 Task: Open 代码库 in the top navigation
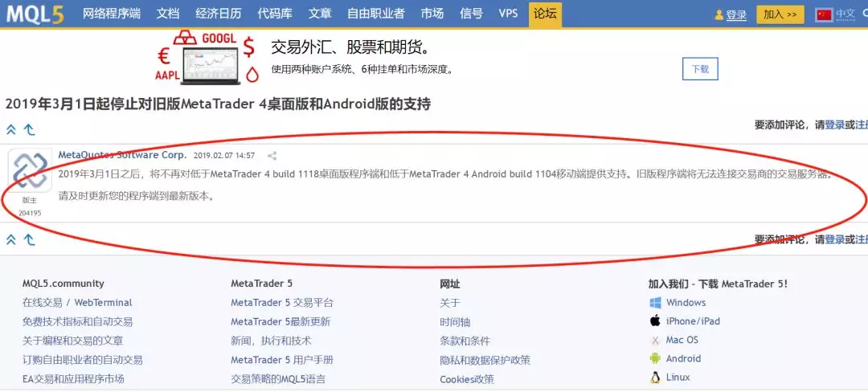click(x=275, y=14)
